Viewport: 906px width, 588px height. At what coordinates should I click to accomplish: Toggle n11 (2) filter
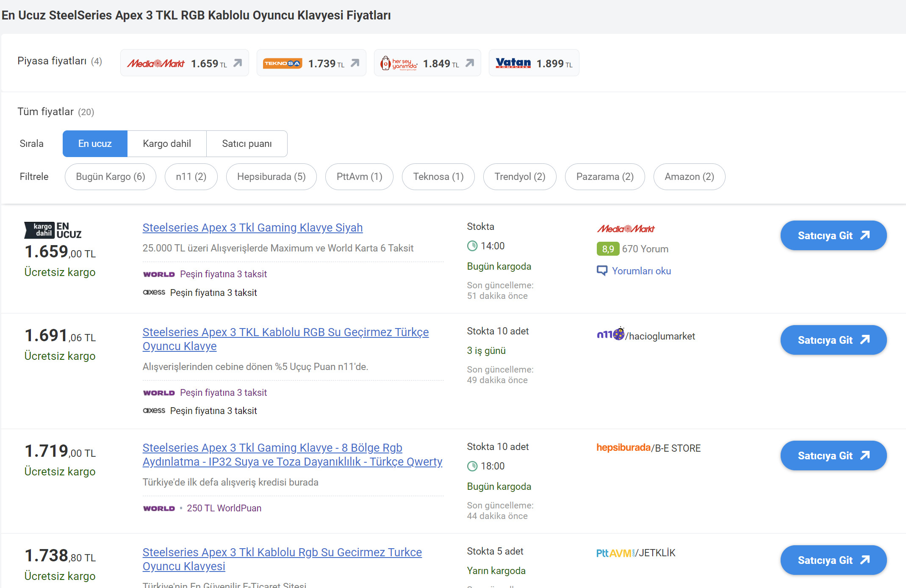tap(191, 177)
